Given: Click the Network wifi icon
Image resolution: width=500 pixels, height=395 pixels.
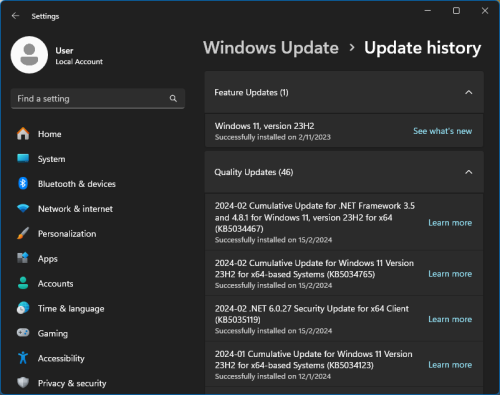Looking at the screenshot, I should (23, 208).
